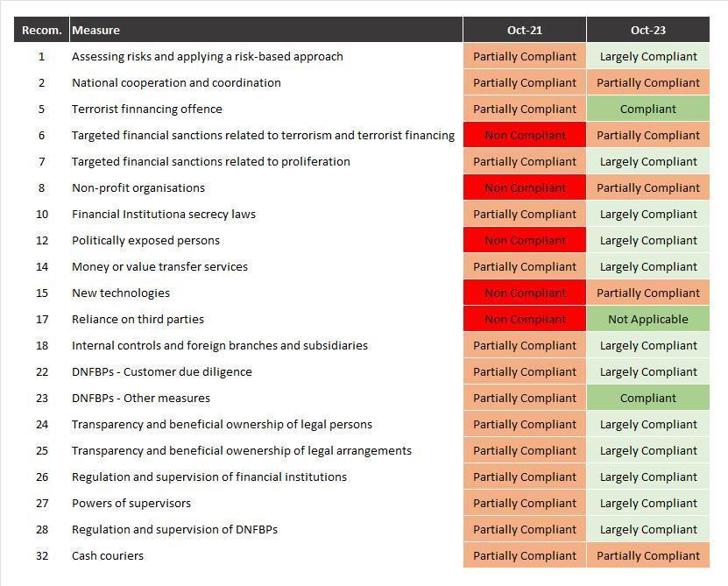Click the green Not Applicable cell
Image resolution: width=728 pixels, height=586 pixels.
click(647, 319)
